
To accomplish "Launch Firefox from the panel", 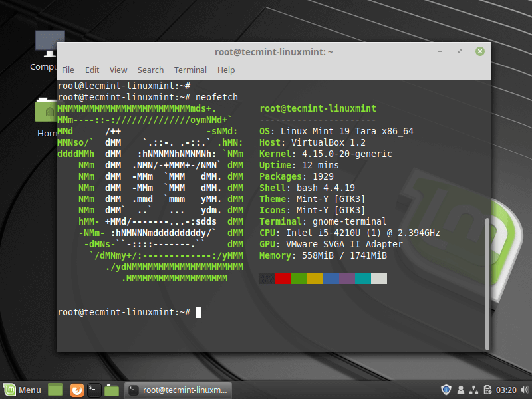I will point(77,390).
